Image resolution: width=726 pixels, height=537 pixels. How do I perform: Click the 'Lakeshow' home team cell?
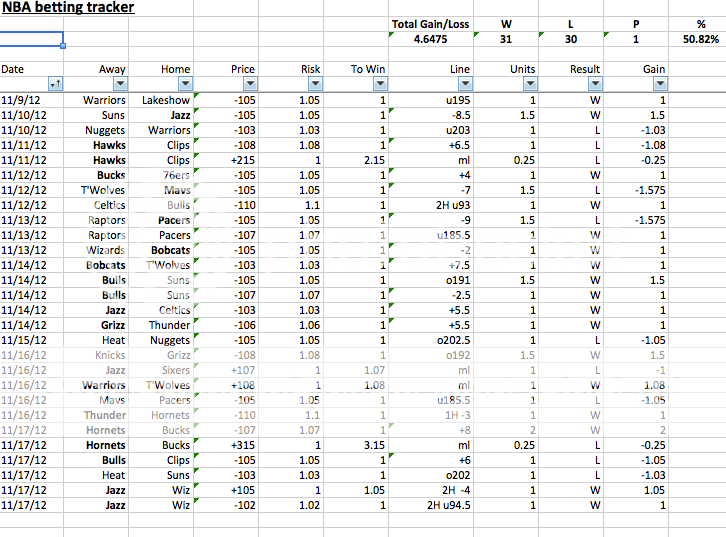(161, 100)
